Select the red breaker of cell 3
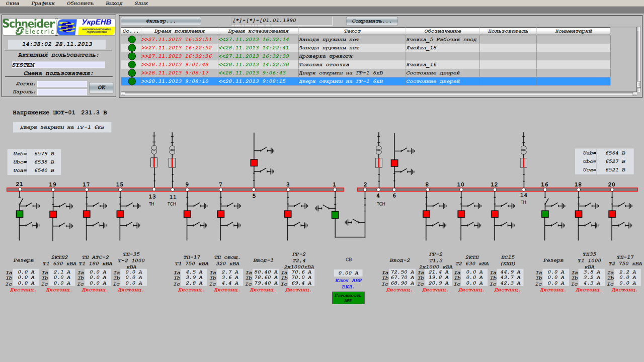The image size is (644, 362). click(288, 214)
